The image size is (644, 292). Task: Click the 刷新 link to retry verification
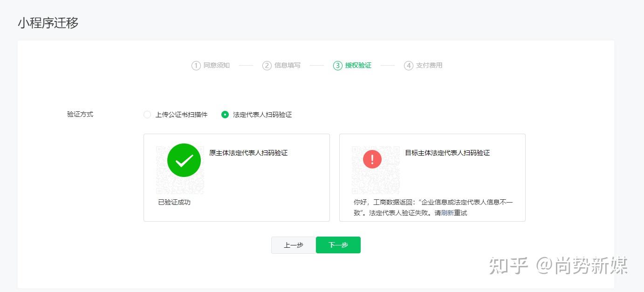447,213
